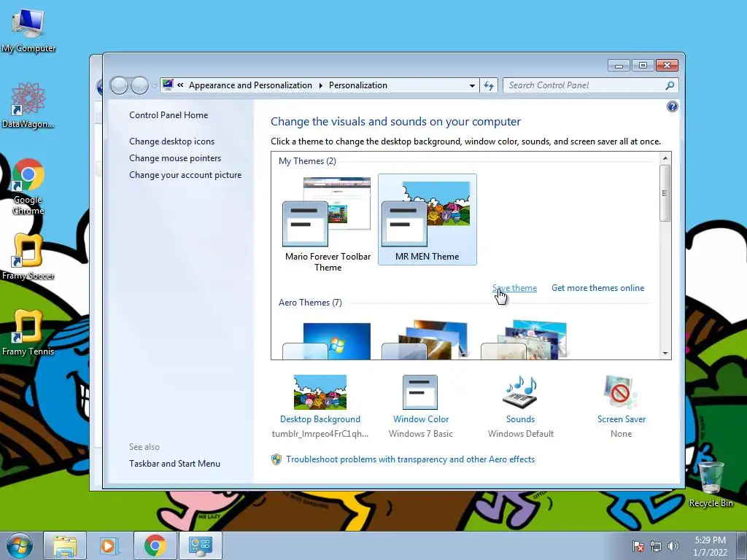
Task: Open Taskbar and Start Menu link
Action: tap(174, 463)
